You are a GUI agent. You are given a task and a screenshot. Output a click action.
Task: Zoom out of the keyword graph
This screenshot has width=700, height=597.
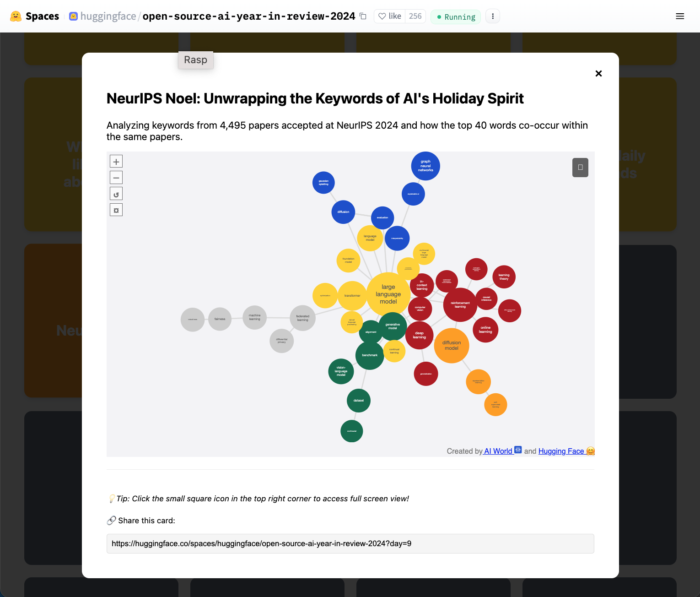[x=116, y=178]
